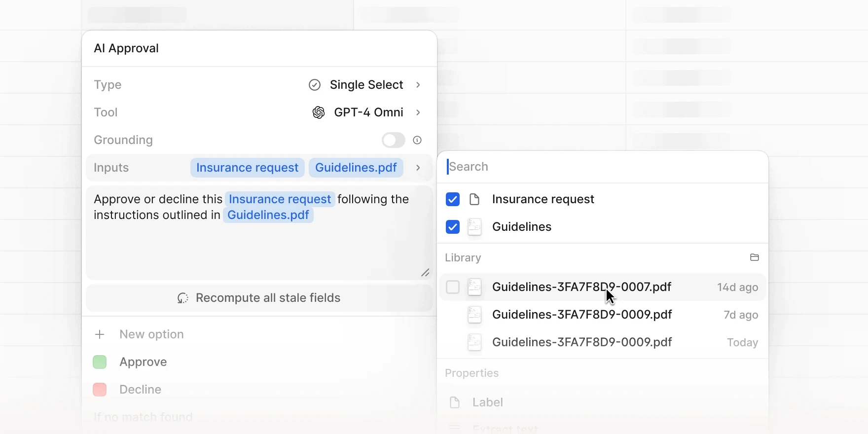Click into the prompt text area
Screen dimensions: 868x434
coord(259,233)
